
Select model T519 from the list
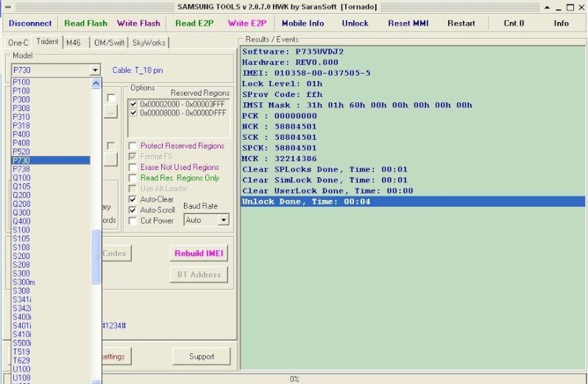(x=51, y=352)
